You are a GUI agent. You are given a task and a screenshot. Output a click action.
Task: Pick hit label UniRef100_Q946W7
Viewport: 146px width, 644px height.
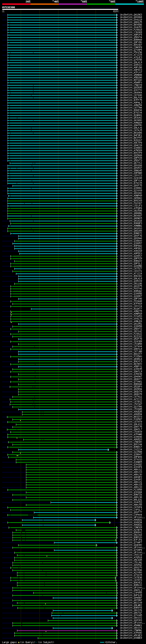pyautogui.click(x=131, y=598)
